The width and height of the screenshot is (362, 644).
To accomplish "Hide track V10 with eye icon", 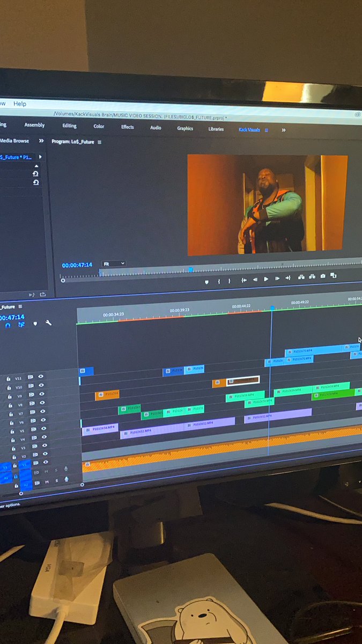I will tap(41, 385).
